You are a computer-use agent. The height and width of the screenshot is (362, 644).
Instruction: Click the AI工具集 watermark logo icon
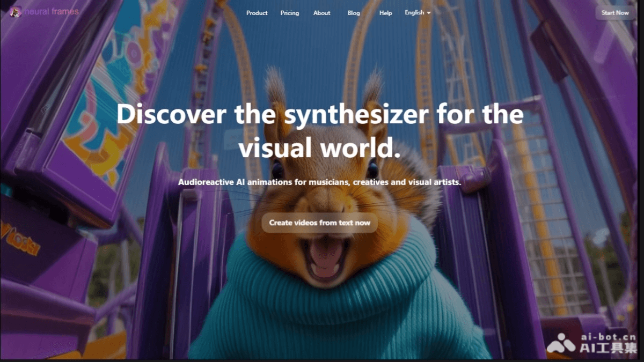coord(560,343)
